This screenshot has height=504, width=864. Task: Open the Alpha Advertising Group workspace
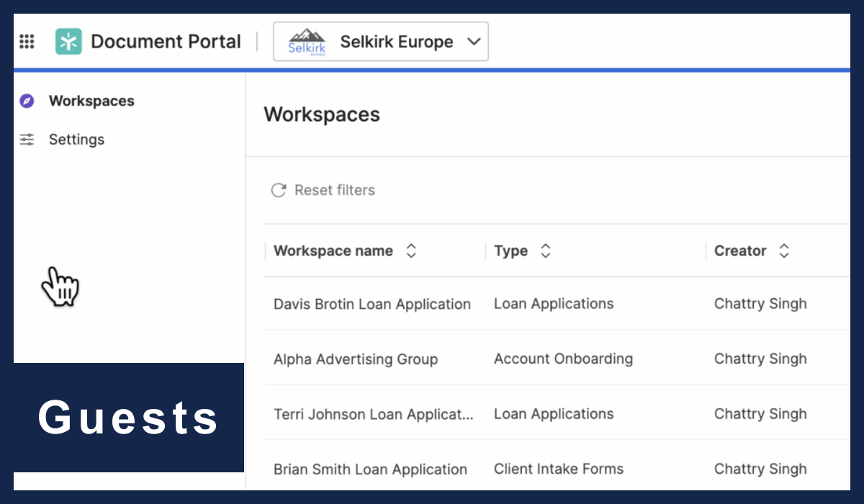pos(355,359)
